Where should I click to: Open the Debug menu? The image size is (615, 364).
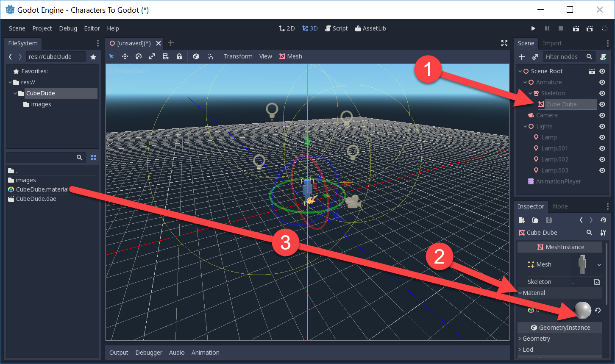pos(68,28)
